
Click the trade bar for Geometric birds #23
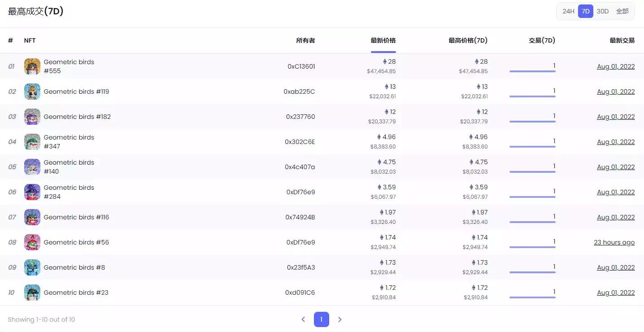(532, 297)
